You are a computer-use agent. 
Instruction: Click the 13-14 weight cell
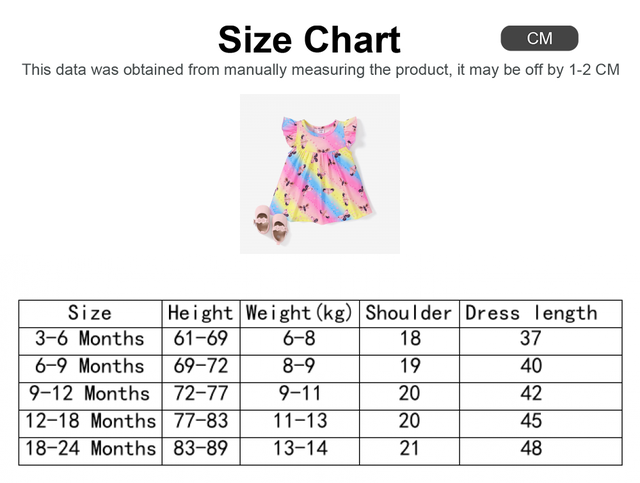(300, 448)
